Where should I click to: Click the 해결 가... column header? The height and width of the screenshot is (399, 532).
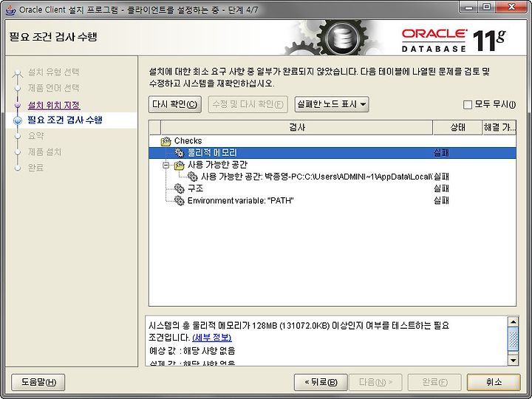click(499, 128)
